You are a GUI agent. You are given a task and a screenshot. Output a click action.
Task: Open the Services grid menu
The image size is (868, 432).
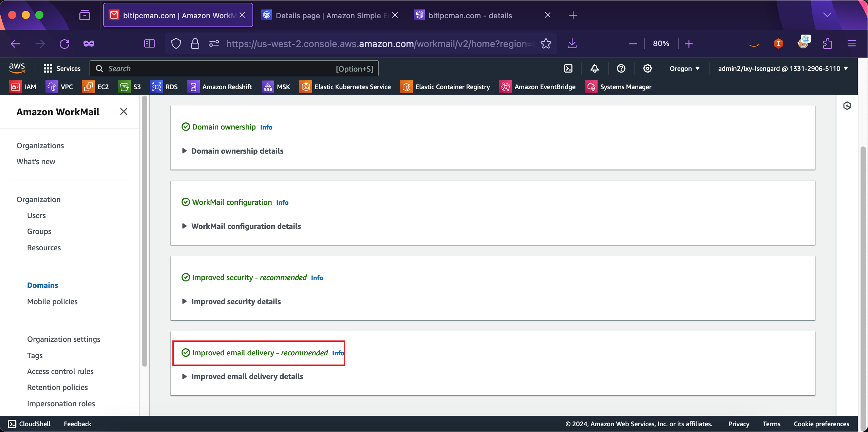62,68
